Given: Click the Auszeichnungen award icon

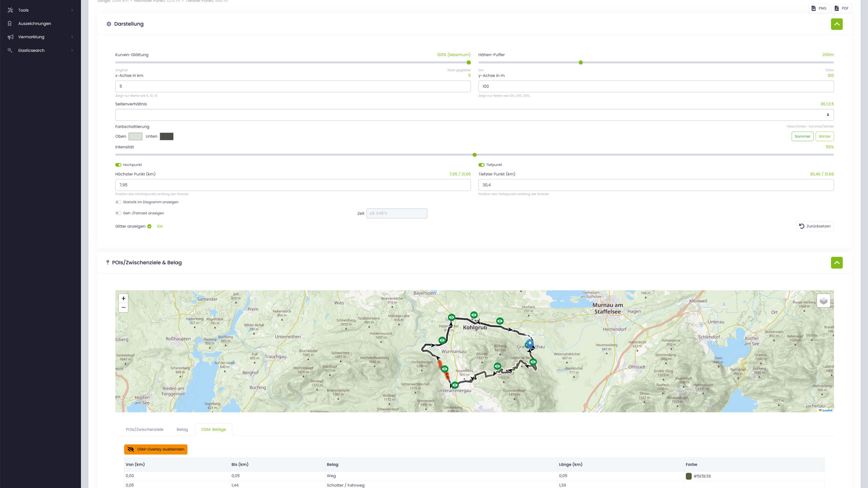Looking at the screenshot, I should [x=10, y=23].
